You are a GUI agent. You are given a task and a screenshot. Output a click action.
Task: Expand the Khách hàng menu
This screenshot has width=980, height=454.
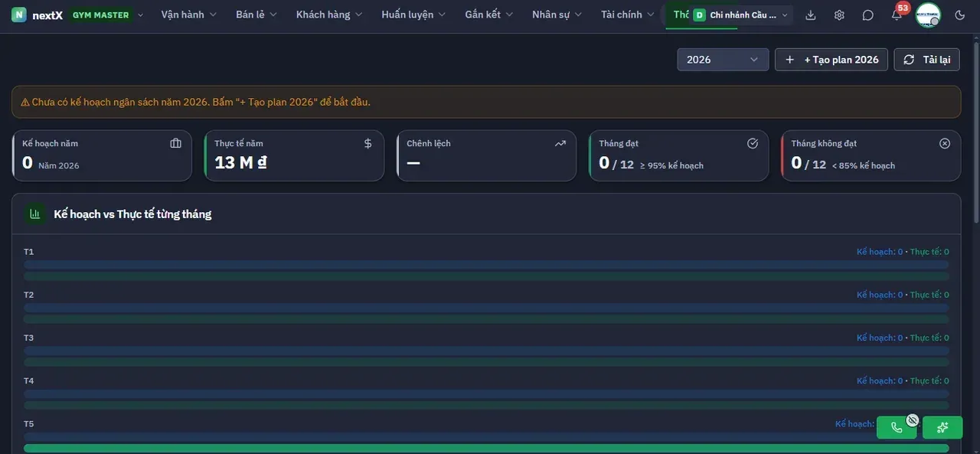(329, 15)
